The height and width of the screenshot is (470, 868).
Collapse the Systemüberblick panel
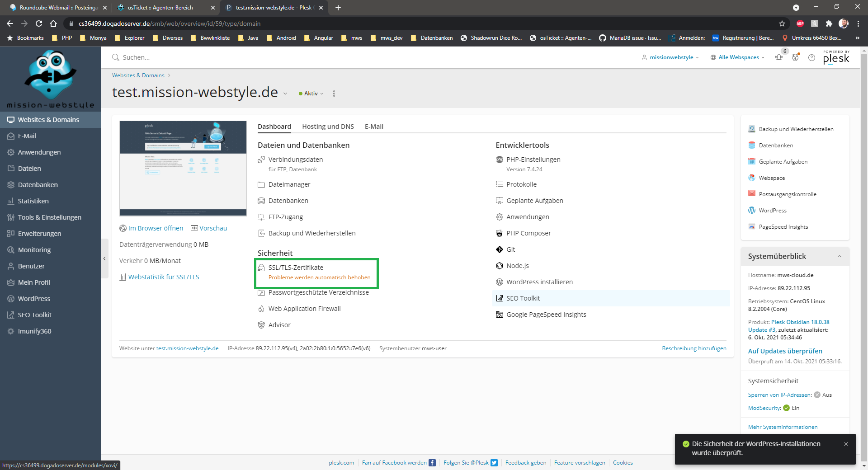pyautogui.click(x=839, y=256)
